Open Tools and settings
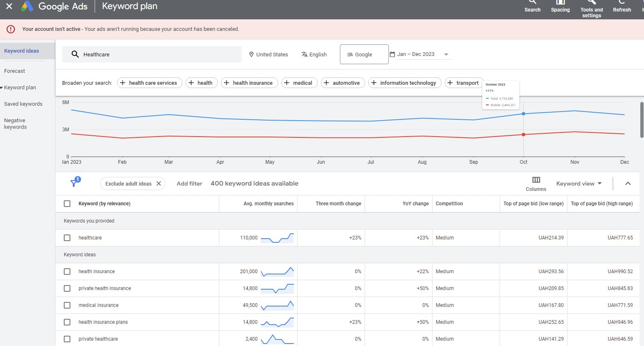644x346 pixels. click(591, 9)
